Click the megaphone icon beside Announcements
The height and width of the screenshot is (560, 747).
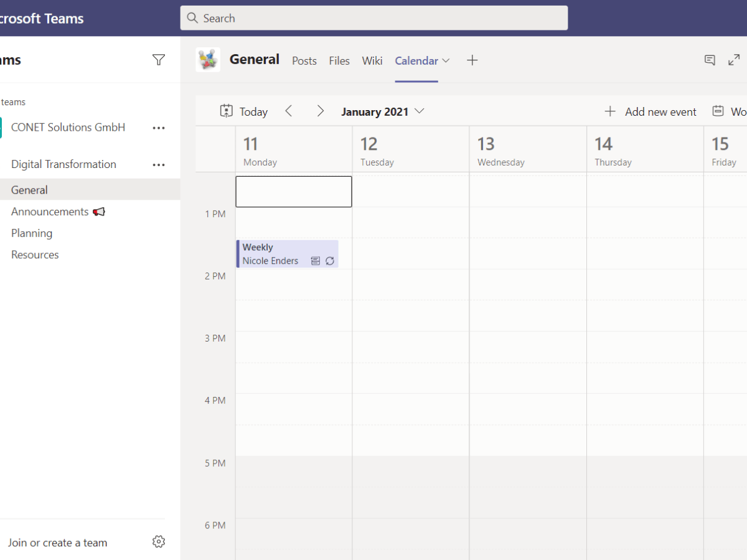pyautogui.click(x=98, y=212)
